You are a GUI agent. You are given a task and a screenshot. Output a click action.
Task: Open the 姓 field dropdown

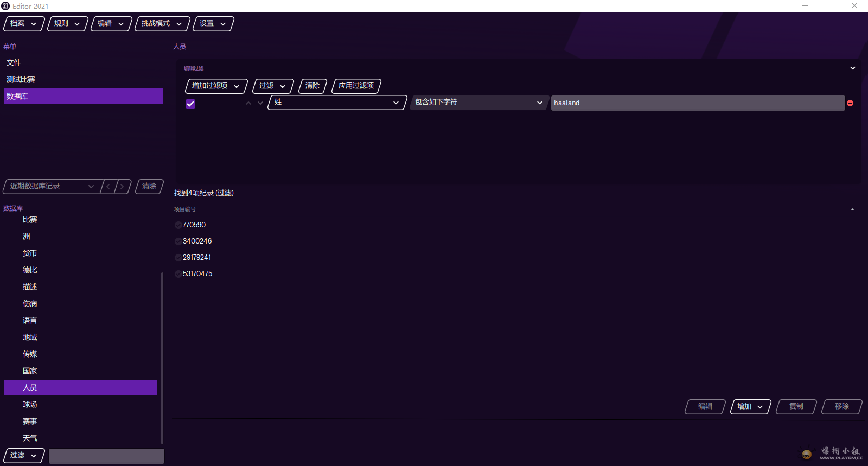[x=337, y=103]
